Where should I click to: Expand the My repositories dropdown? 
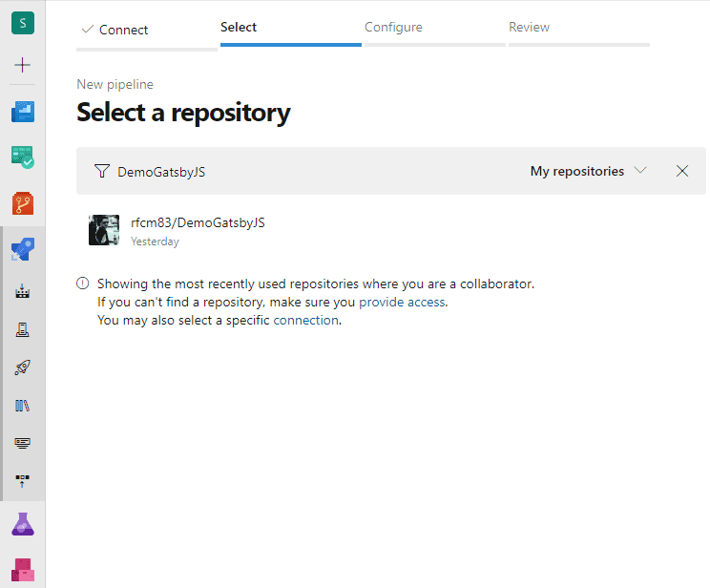pos(588,171)
